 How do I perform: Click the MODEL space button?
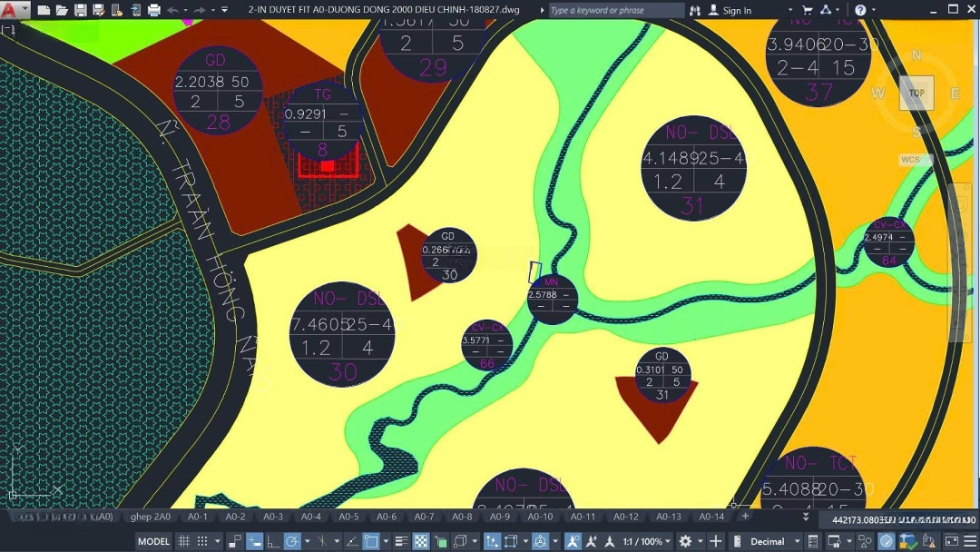153,541
